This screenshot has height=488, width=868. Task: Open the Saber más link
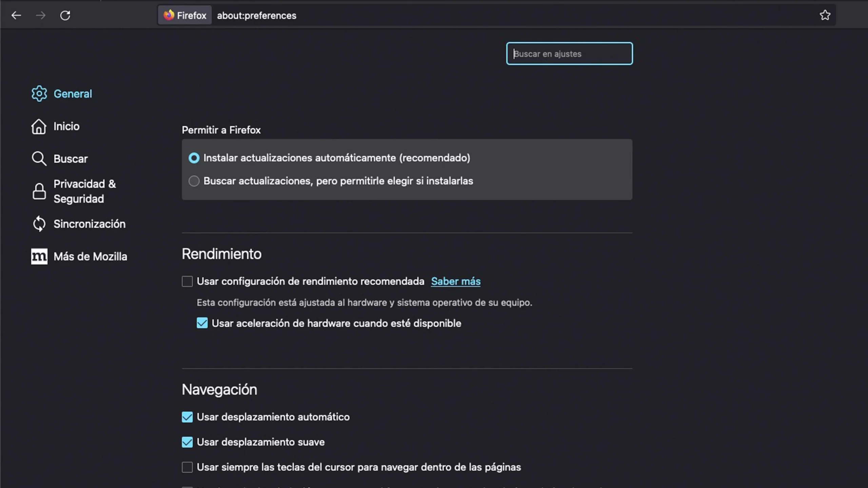click(456, 281)
